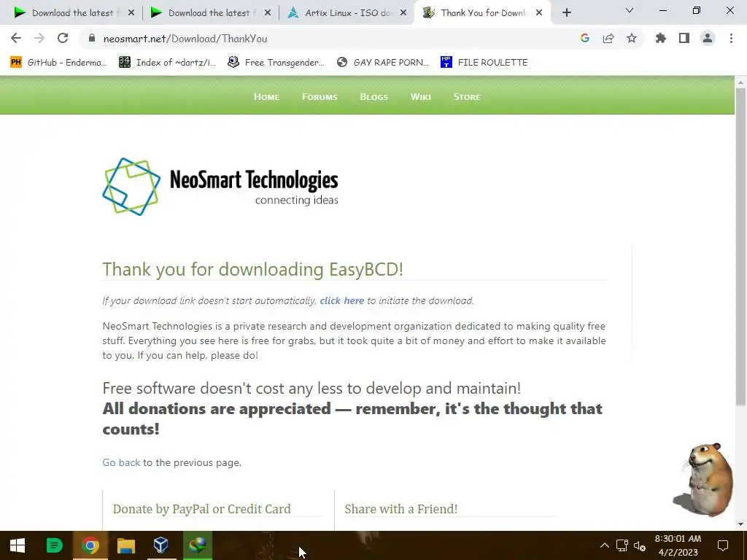
Task: Open Wiki in site navigation
Action: pyautogui.click(x=421, y=97)
